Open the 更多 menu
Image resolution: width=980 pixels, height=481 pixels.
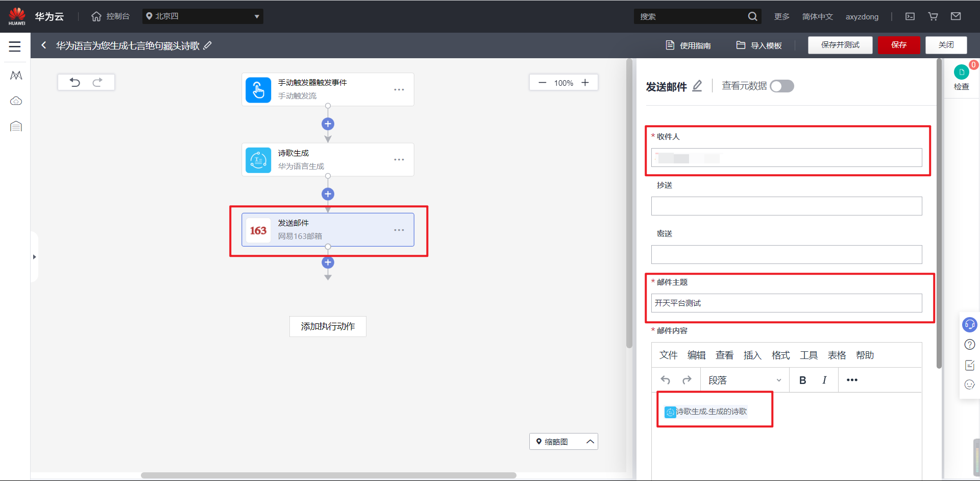pyautogui.click(x=781, y=16)
